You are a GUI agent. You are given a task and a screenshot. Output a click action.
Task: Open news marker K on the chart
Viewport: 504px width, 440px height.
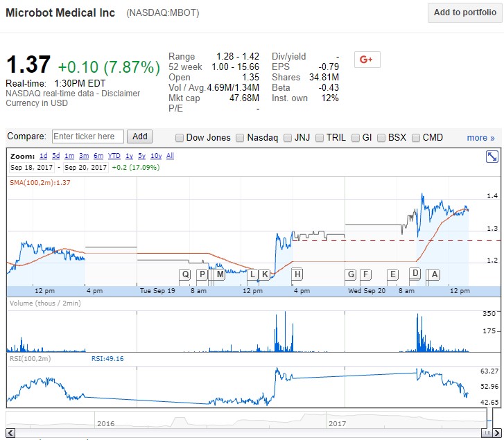265,274
